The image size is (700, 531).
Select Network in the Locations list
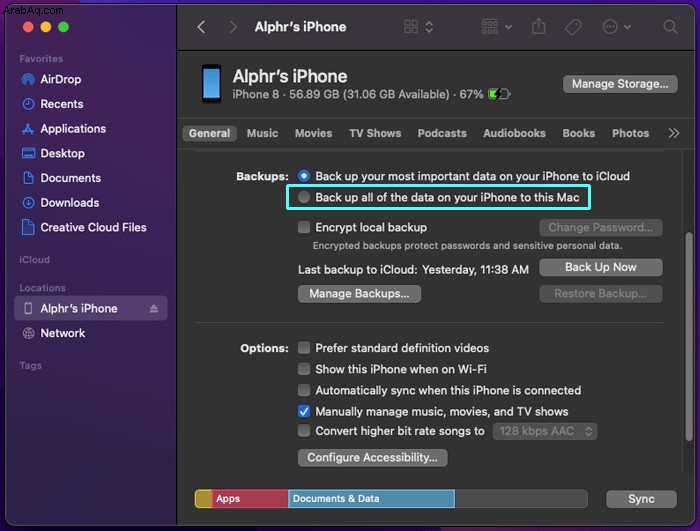(x=62, y=333)
